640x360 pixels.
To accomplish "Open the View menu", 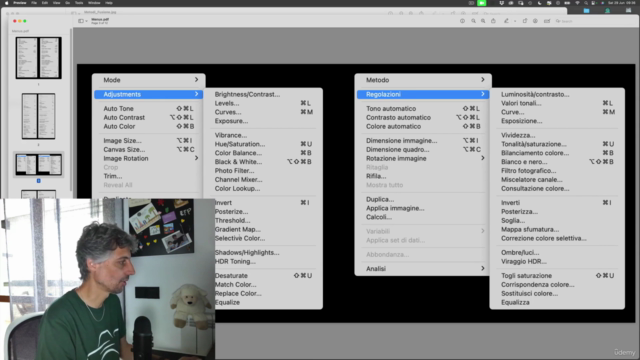I will click(x=56, y=3).
